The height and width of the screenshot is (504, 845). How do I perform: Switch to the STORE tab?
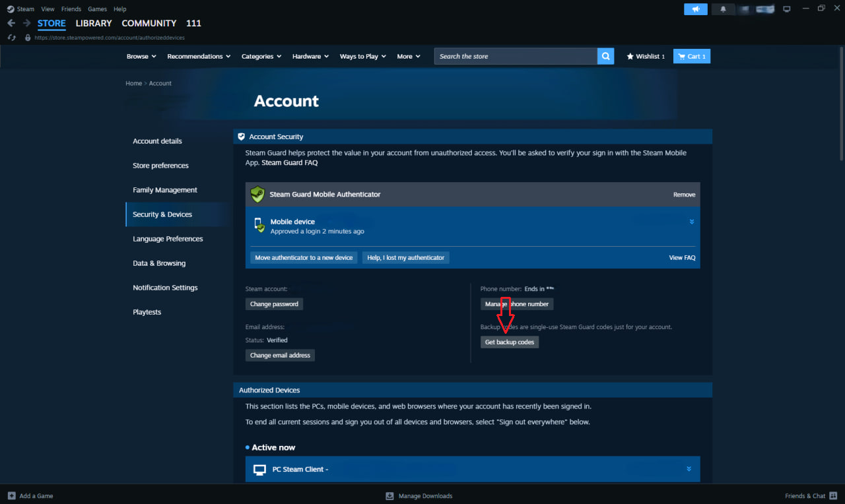click(51, 23)
